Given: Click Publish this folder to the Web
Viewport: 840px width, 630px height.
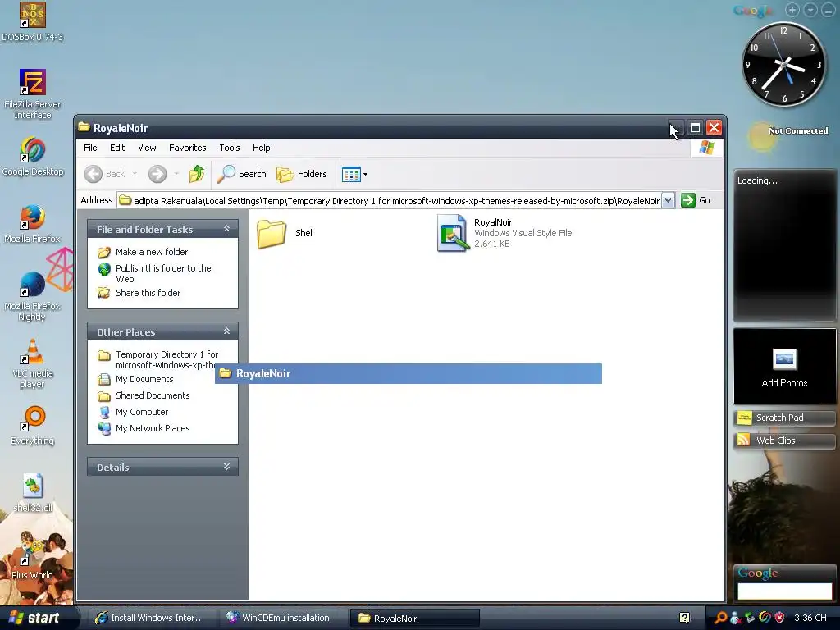Looking at the screenshot, I should pos(154,273).
